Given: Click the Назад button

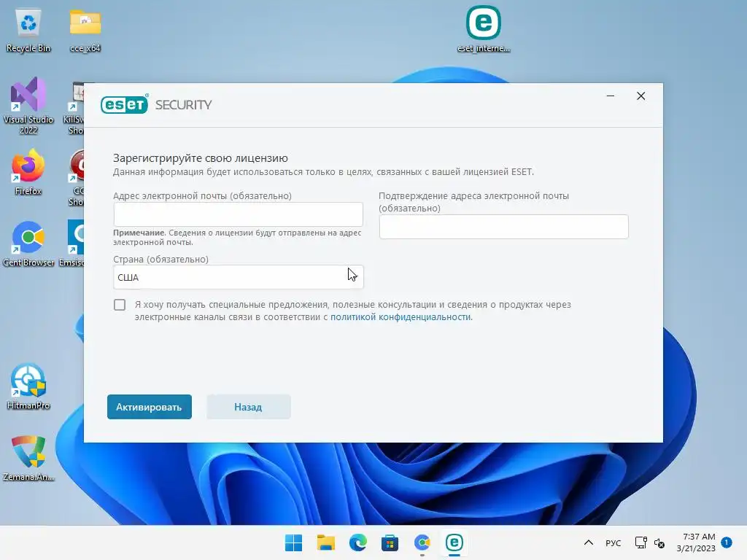Looking at the screenshot, I should 248,407.
